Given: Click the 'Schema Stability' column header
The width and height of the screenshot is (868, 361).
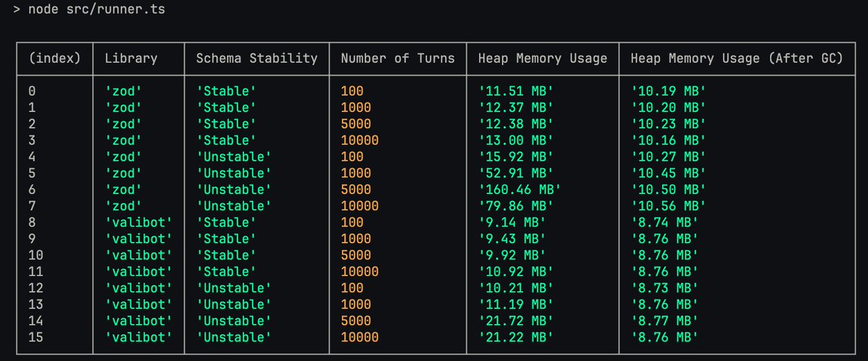Looking at the screenshot, I should (x=257, y=58).
